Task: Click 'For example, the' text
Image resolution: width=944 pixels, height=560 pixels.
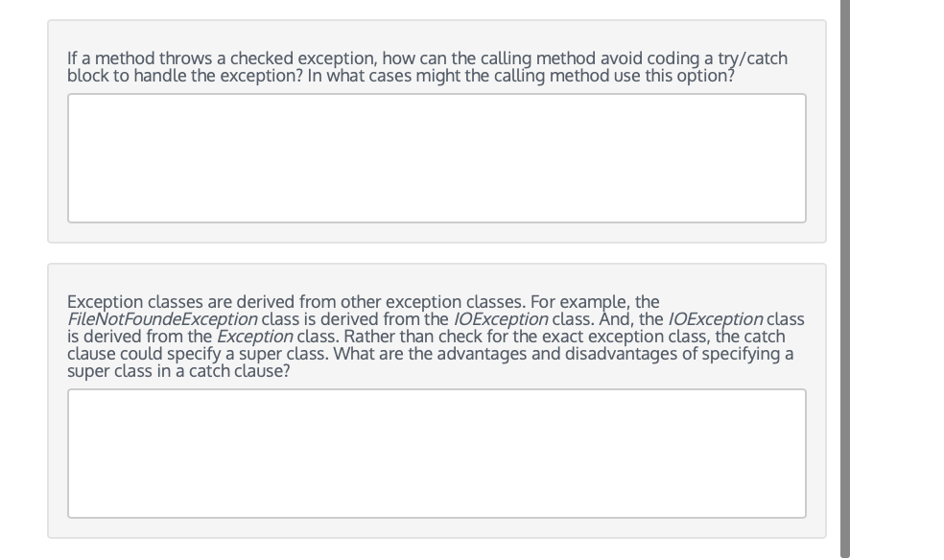Action: (x=595, y=301)
